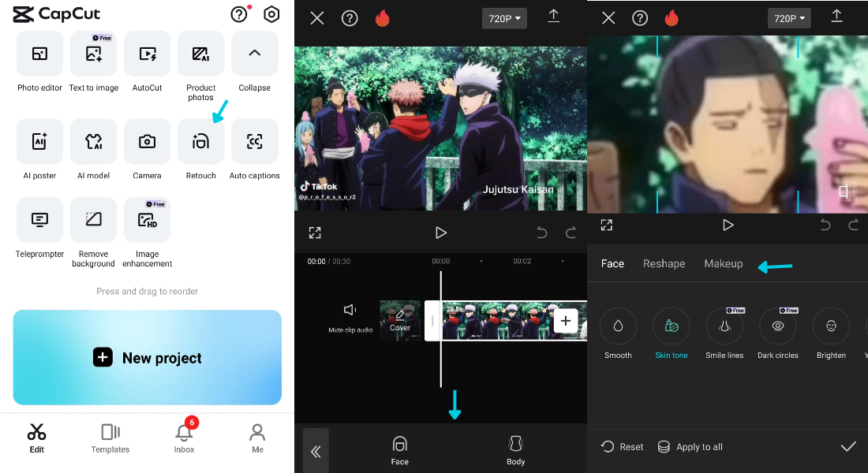The image size is (868, 473).
Task: Enter fullscreen preview in middle editor
Action: pyautogui.click(x=315, y=233)
